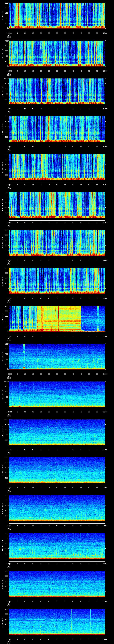Select the spectrogram panel starting at 1:16:00
114x644 pixels.
[57, 91]
